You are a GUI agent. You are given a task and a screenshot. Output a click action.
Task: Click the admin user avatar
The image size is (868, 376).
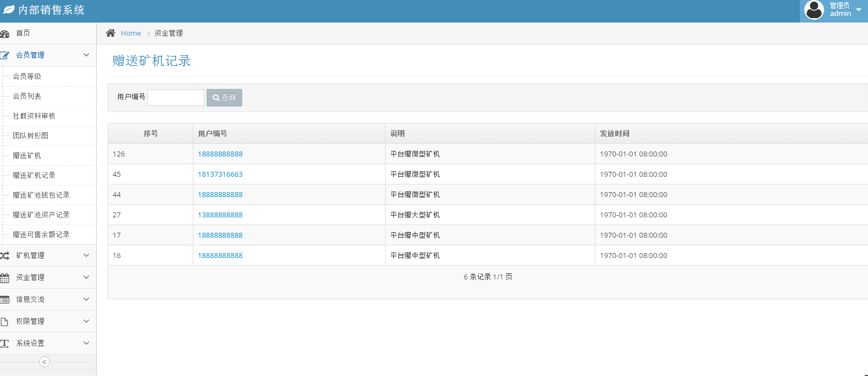(x=814, y=10)
